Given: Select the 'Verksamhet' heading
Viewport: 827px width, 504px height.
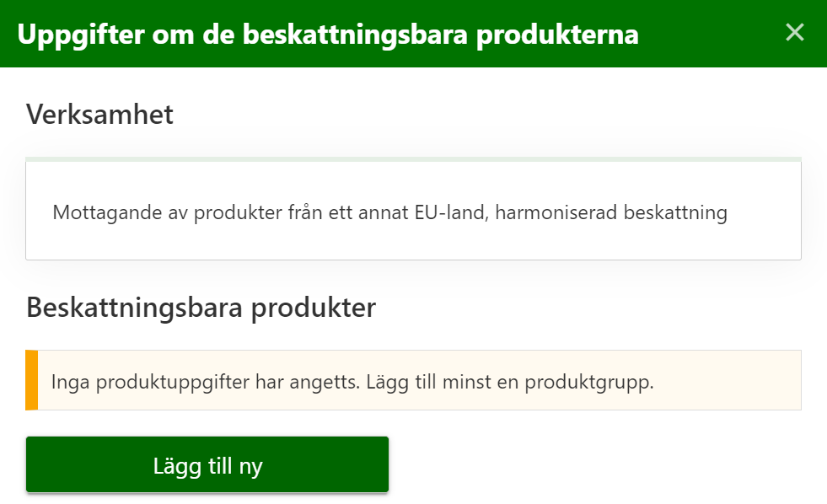Looking at the screenshot, I should (99, 115).
